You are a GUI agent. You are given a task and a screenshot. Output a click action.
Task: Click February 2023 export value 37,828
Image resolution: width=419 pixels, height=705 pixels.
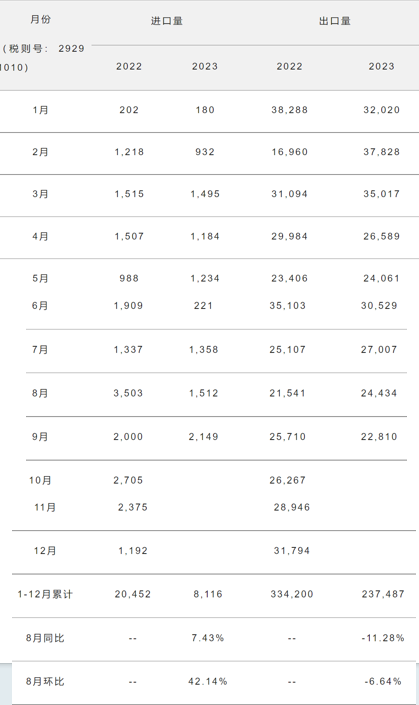[382, 152]
